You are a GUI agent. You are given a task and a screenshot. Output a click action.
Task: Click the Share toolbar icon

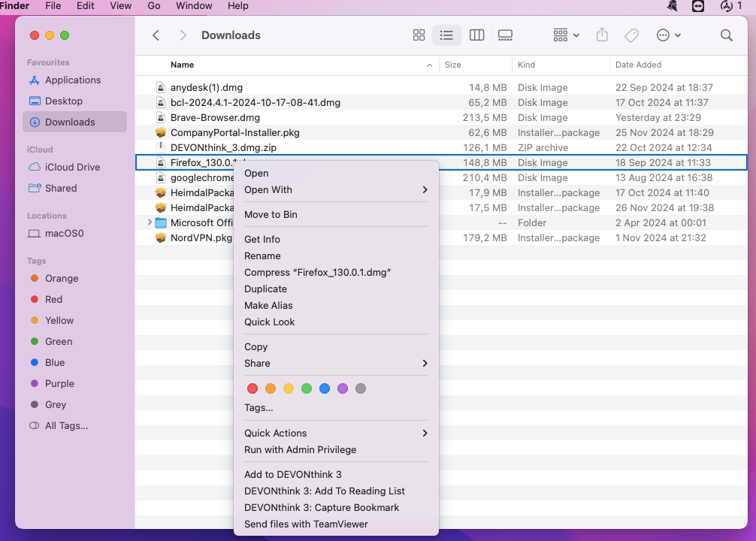602,35
